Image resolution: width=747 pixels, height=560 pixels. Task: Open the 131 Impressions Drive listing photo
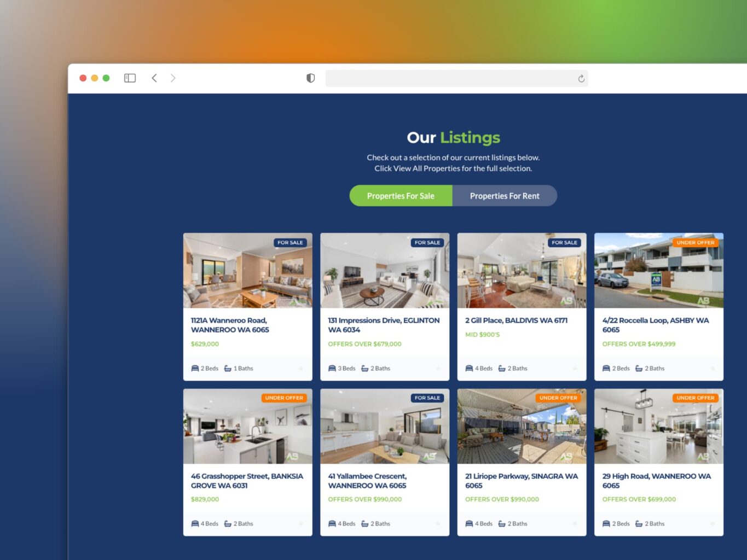pyautogui.click(x=385, y=271)
